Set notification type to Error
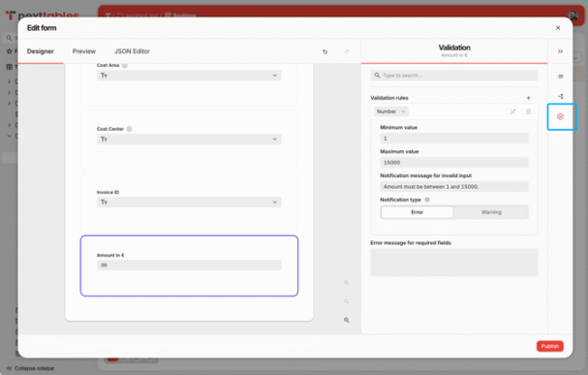The width and height of the screenshot is (588, 375). click(417, 212)
